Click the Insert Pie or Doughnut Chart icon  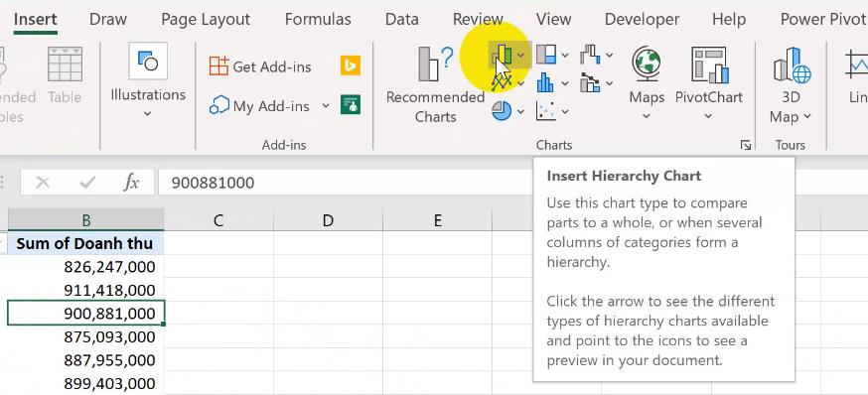[x=502, y=112]
